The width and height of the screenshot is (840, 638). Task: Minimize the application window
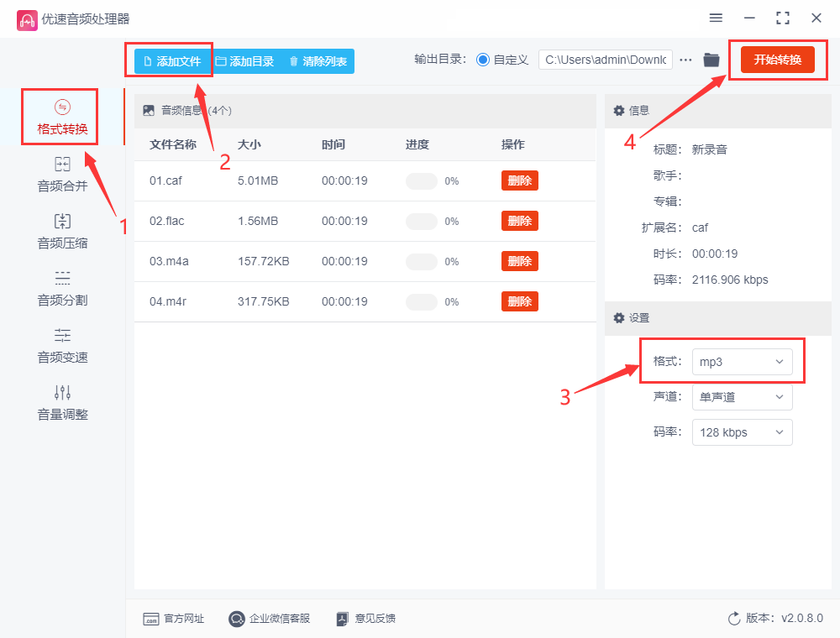749,18
